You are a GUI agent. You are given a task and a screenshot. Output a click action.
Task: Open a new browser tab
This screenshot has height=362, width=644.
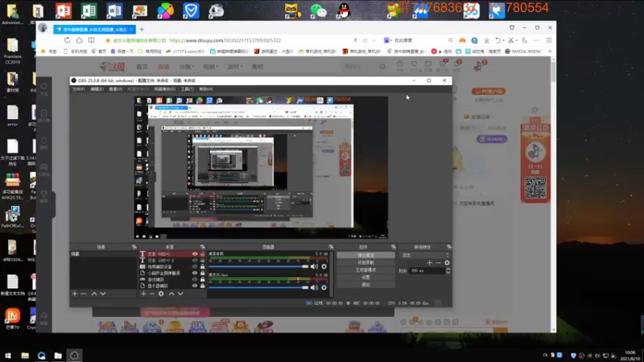click(142, 29)
